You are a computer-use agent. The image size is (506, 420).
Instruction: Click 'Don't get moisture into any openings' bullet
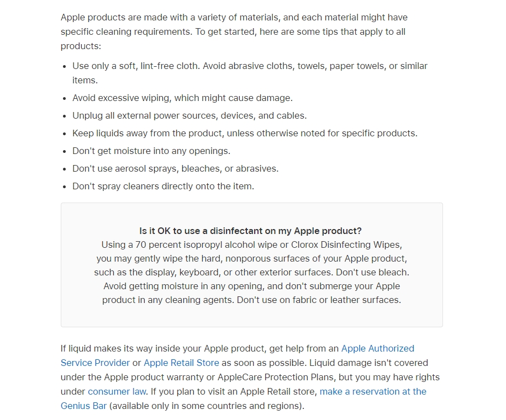[151, 151]
